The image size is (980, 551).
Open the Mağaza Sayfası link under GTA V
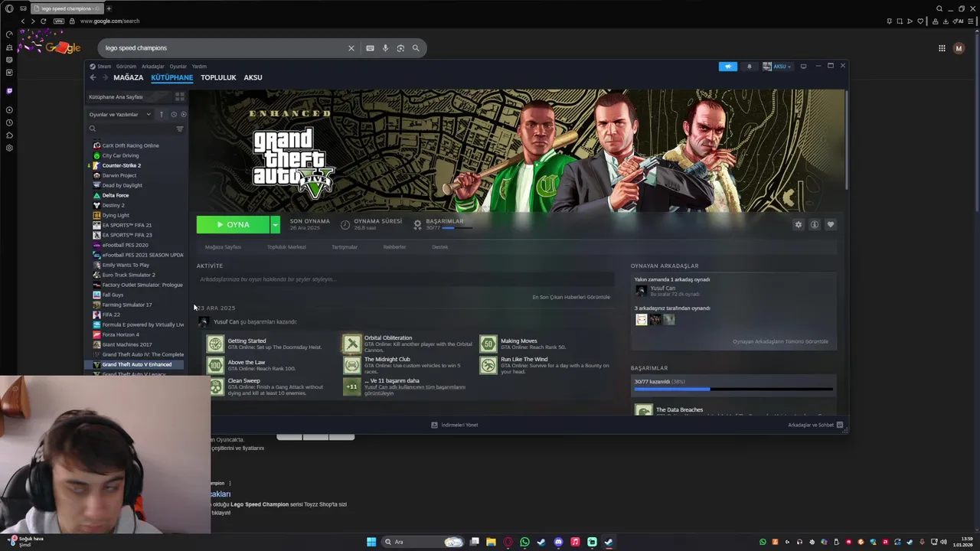click(223, 247)
